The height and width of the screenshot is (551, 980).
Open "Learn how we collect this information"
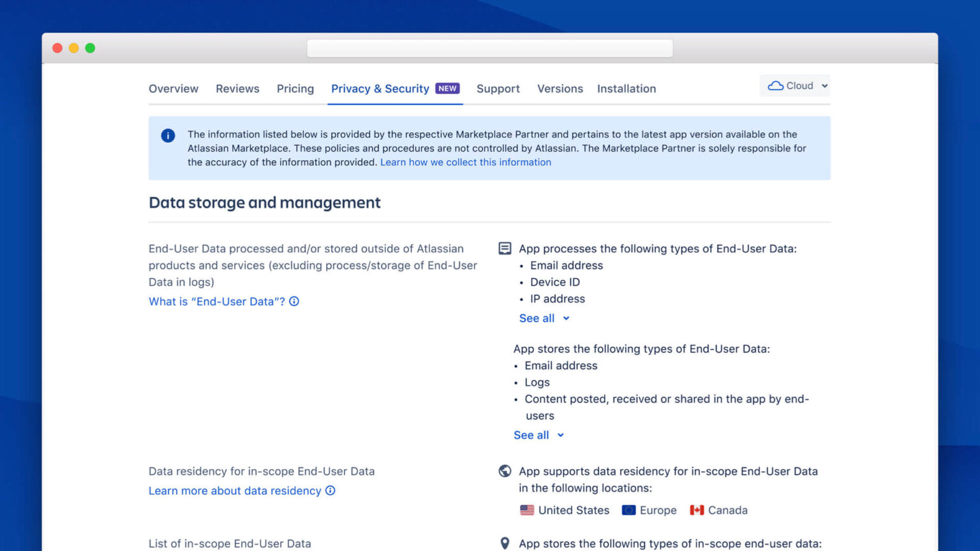tap(465, 162)
